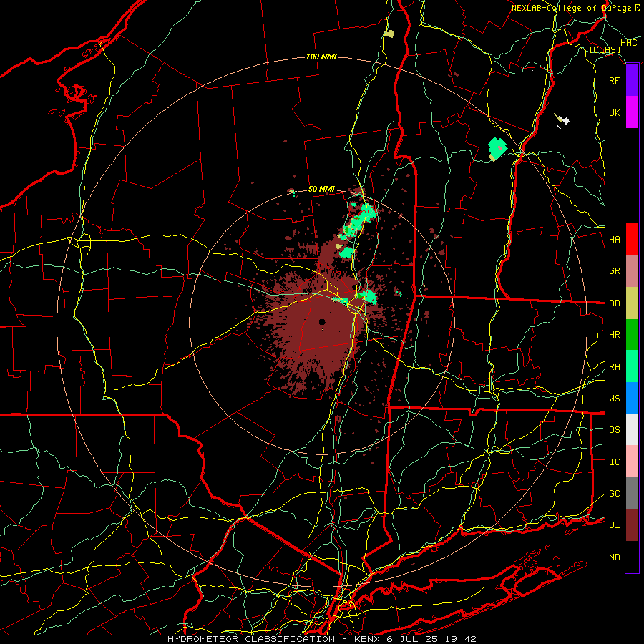Click the 100 NMI range ring label
This screenshot has height=644, width=644.
(x=321, y=57)
